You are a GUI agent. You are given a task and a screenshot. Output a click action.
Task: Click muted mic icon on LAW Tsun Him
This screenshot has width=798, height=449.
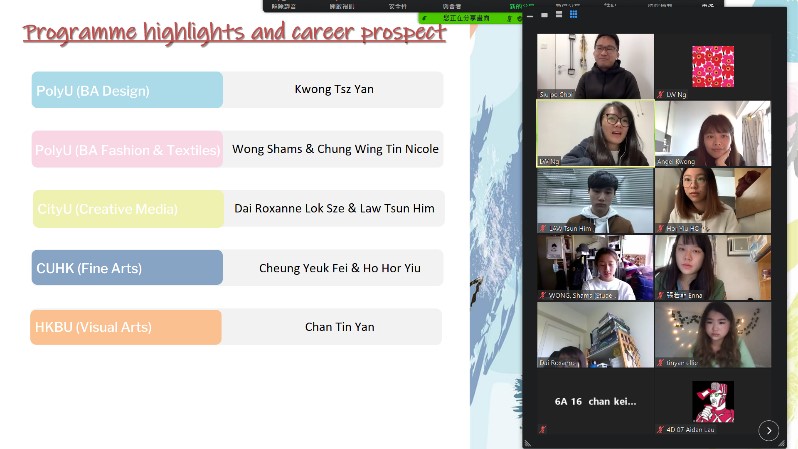coord(543,228)
